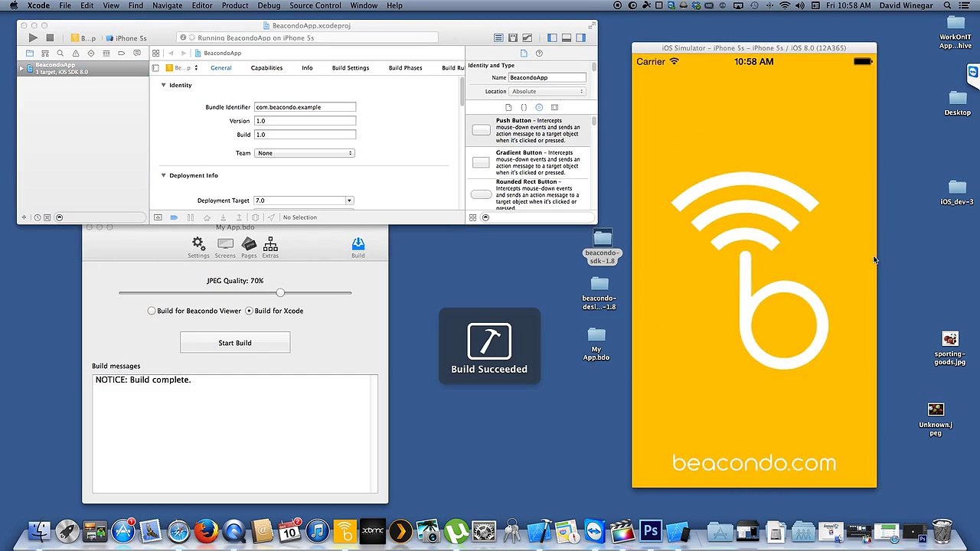Open Firefox from the Dock
Screen dimensions: 980x551
click(206, 530)
